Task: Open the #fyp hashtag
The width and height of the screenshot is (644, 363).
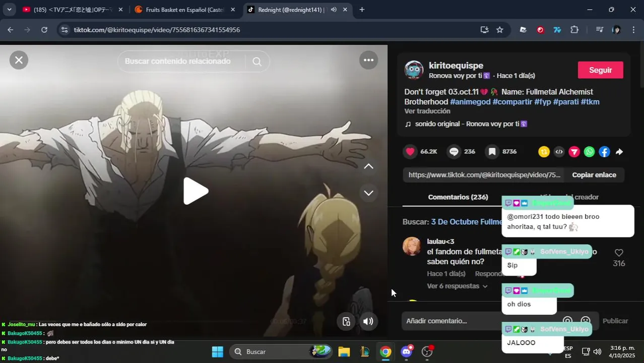Action: (x=543, y=102)
